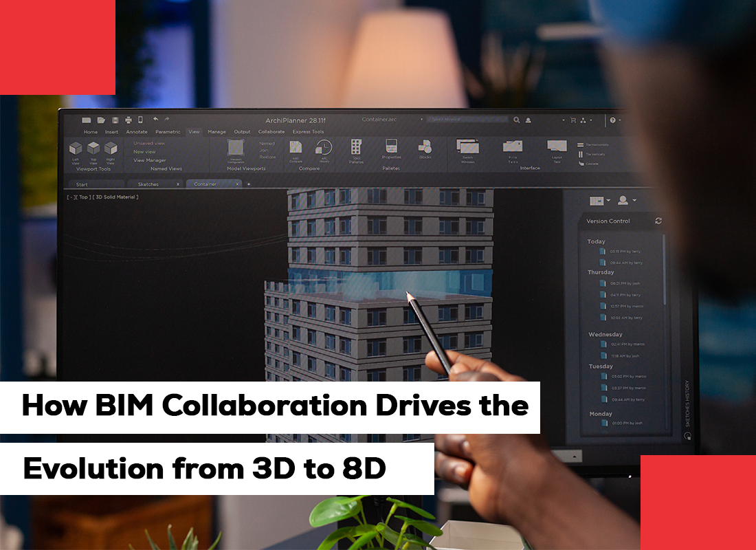Refresh the Version Control panel
The height and width of the screenshot is (550, 756).
[658, 221]
